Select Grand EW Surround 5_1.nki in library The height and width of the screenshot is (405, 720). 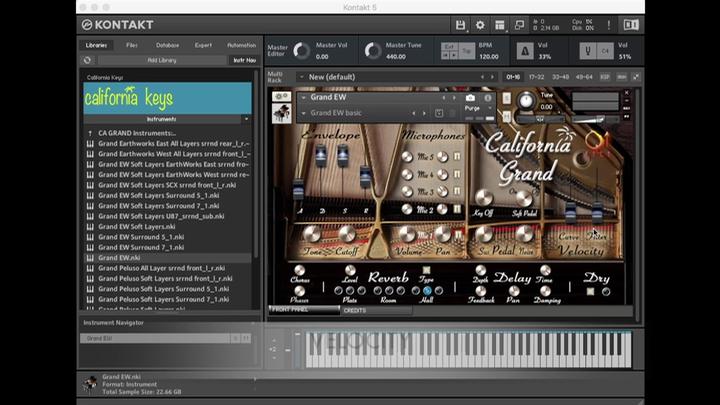coord(141,237)
